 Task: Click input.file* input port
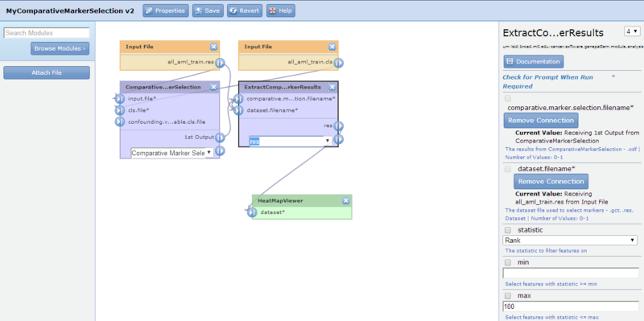point(119,98)
